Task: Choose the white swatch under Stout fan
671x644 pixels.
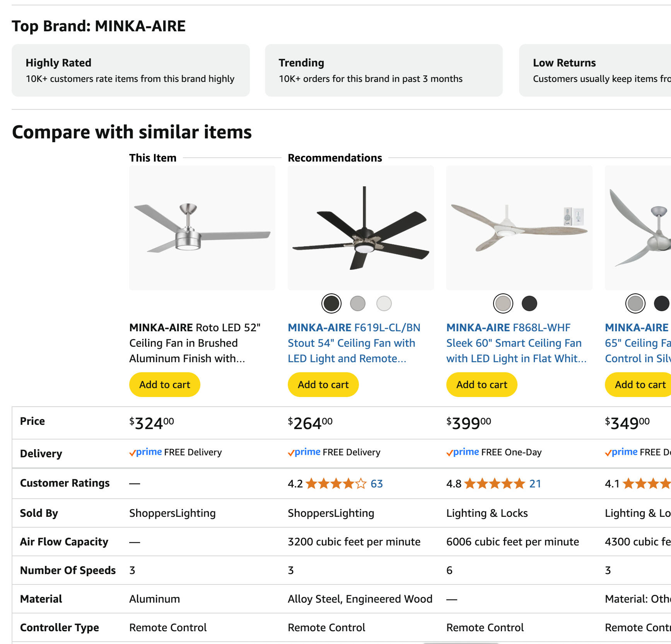Action: (x=384, y=303)
